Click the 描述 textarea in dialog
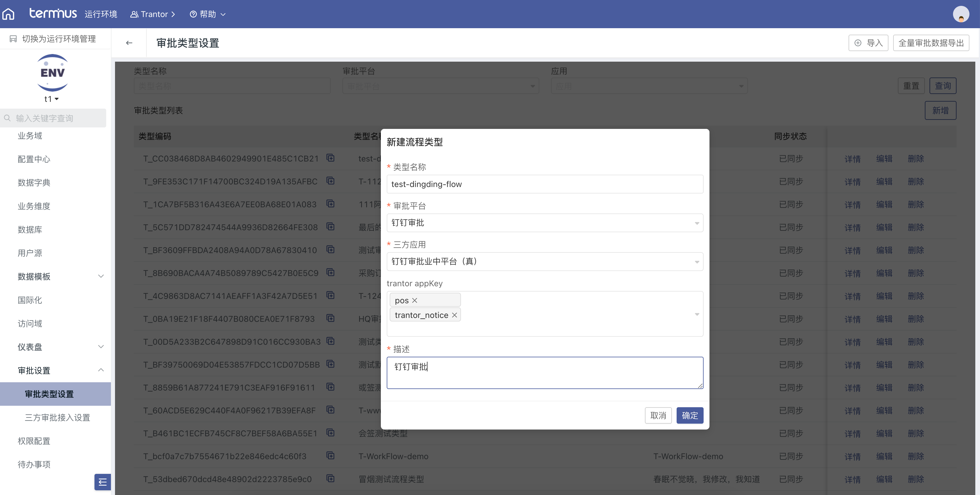Image resolution: width=980 pixels, height=495 pixels. [x=545, y=373]
